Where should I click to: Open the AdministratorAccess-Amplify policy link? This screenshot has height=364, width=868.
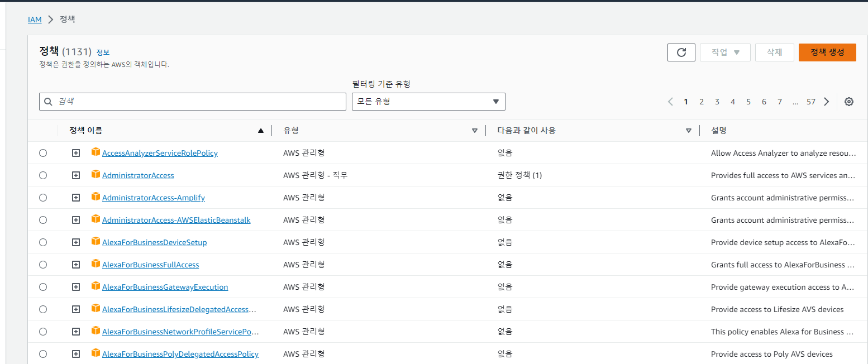pyautogui.click(x=154, y=198)
